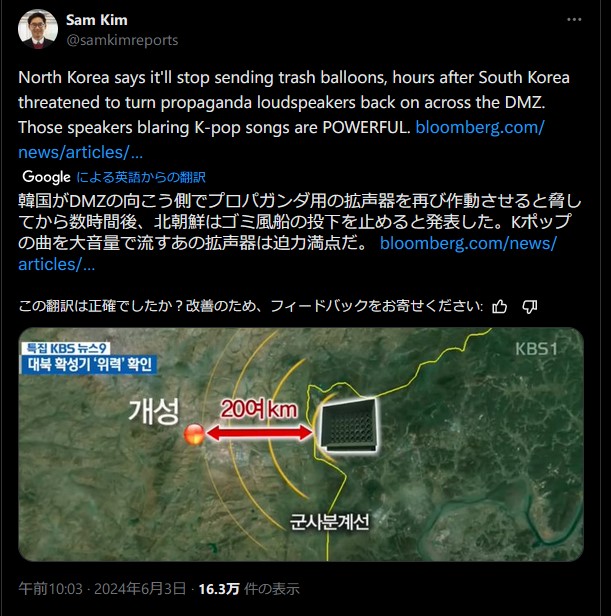The image size is (611, 616).
Task: Open the KBS map image attachment
Action: pos(301,444)
